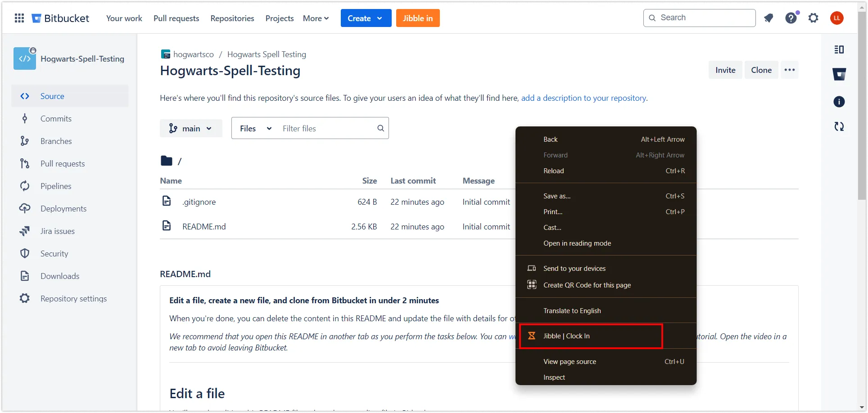The width and height of the screenshot is (868, 413).
Task: Choose Inspect in the context menu
Action: point(554,377)
